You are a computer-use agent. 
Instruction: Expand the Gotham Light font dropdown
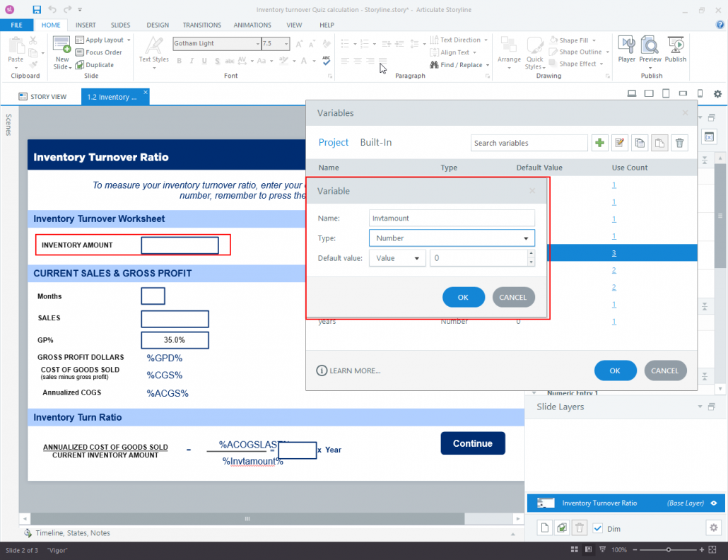(258, 43)
